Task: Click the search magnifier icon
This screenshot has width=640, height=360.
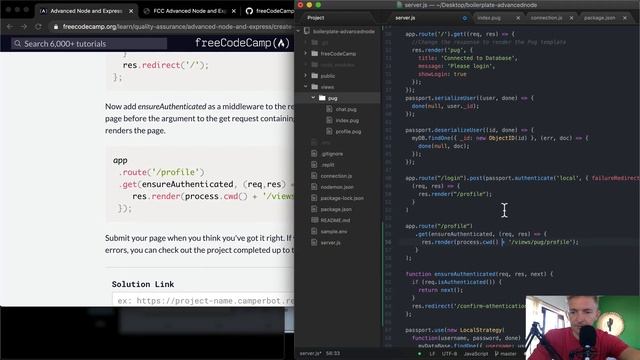Action: [x=17, y=44]
